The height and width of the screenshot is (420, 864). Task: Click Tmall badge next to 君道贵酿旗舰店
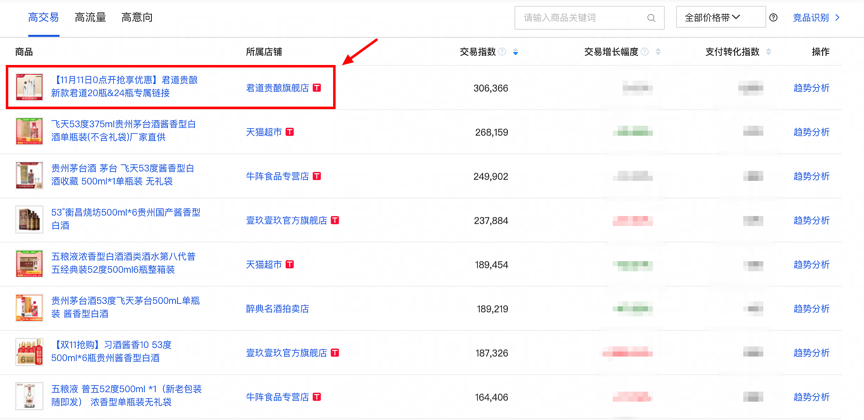(317, 88)
